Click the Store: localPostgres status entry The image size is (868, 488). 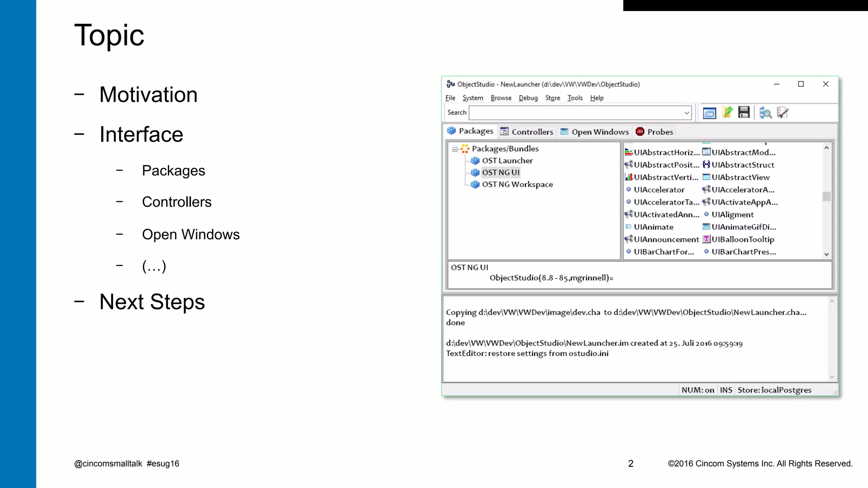[x=774, y=390]
